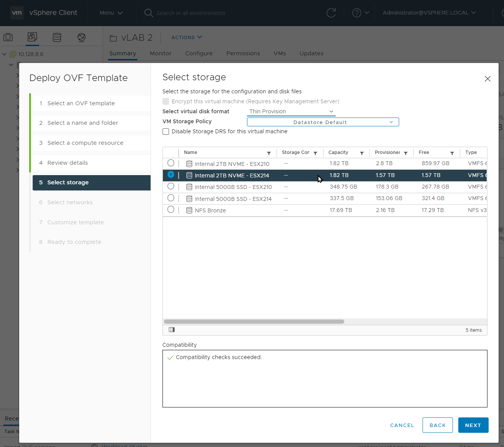
Task: Click the CANCEL button
Action: pyautogui.click(x=402, y=425)
